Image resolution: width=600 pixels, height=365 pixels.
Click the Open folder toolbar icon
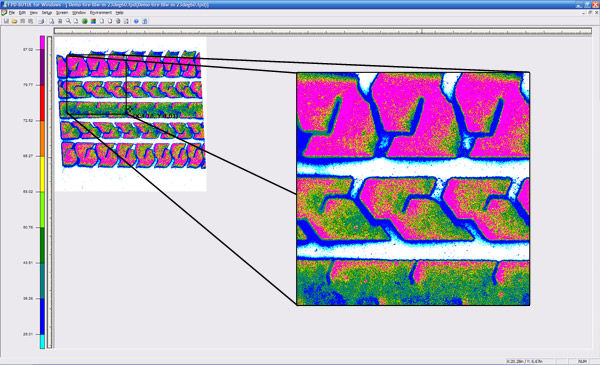(x=14, y=21)
